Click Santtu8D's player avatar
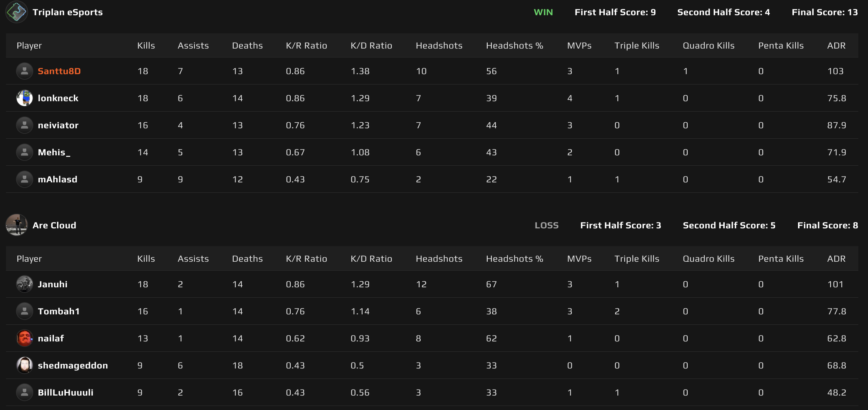Image resolution: width=868 pixels, height=410 pixels. [24, 71]
